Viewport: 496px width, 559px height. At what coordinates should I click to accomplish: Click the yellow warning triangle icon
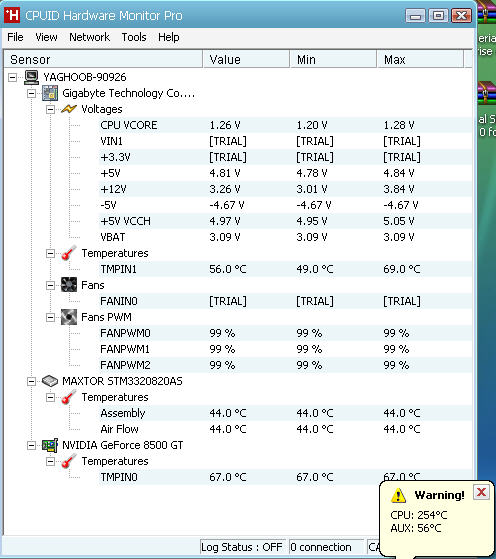[398, 495]
